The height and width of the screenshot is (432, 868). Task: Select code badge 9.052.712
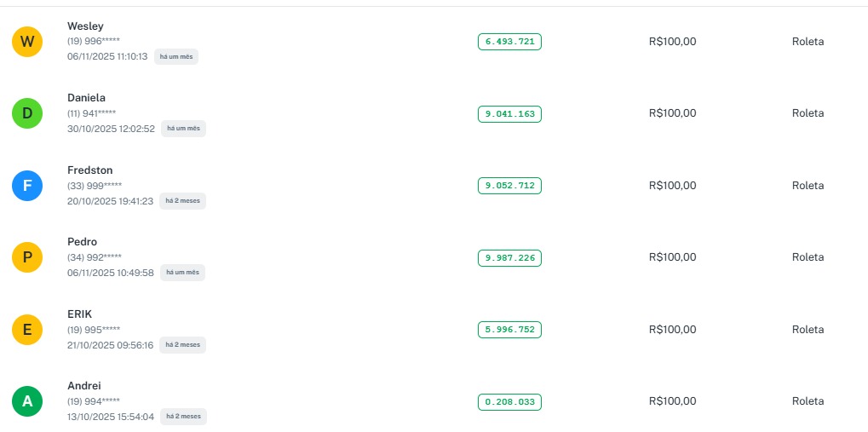point(509,186)
